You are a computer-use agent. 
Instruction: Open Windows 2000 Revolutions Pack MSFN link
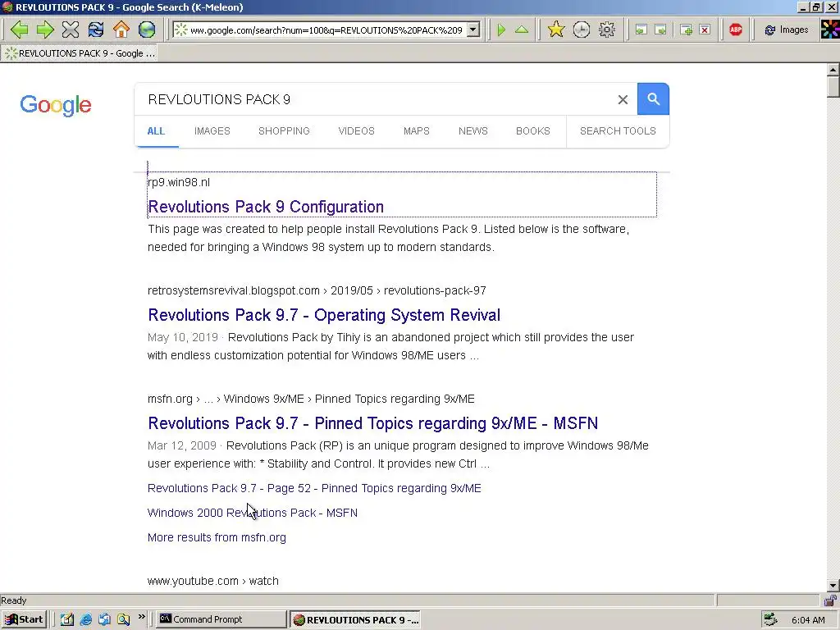point(253,514)
